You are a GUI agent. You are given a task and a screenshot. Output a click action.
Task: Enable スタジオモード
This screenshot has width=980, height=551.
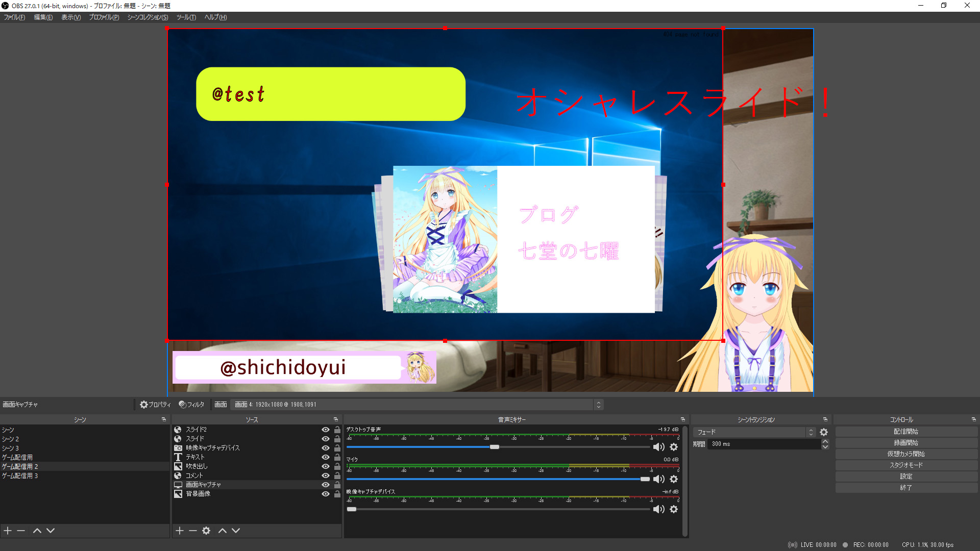906,465
